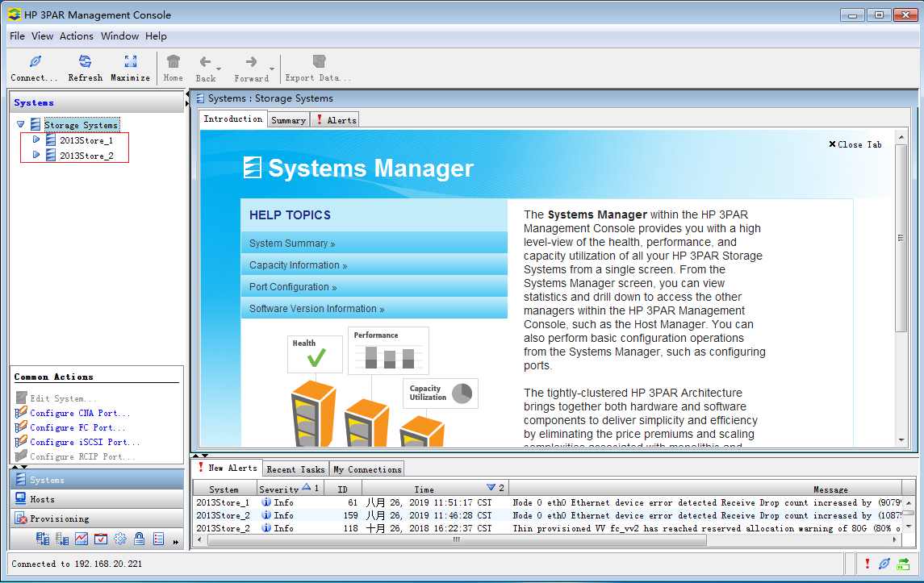Image resolution: width=924 pixels, height=583 pixels.
Task: Open the security lock manager icon
Action: click(140, 539)
